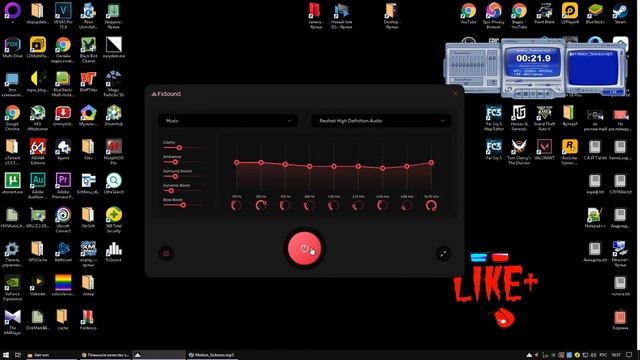Open VALORANT desktop shortcut
Image resolution: width=640 pixels, height=360 pixels.
coord(544,149)
